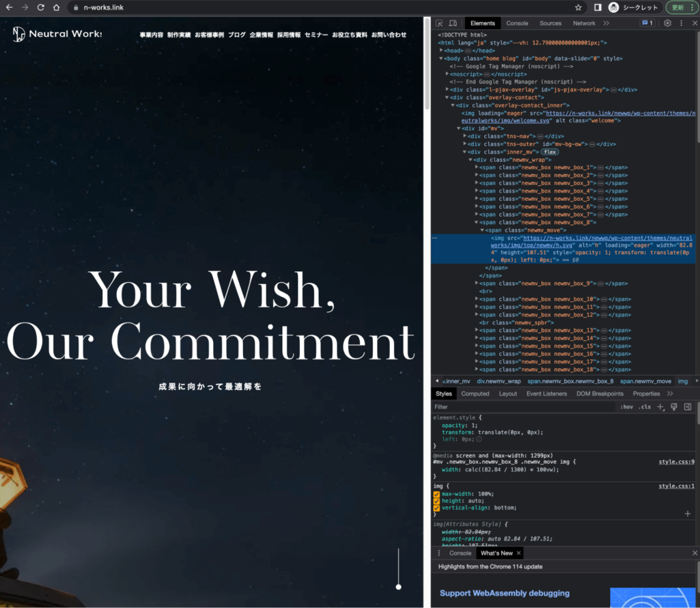
Task: Bookmark this page with the star icon
Action: 578,8
